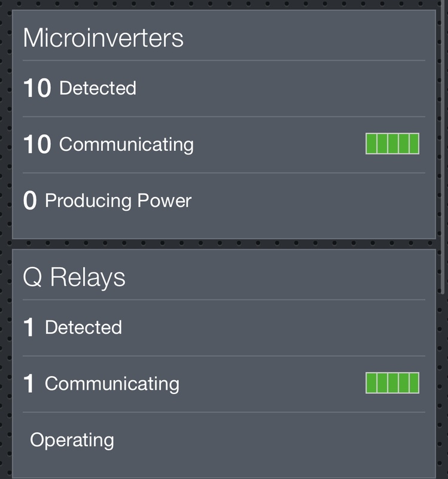Tap the Microinverters section heading

pos(103,38)
